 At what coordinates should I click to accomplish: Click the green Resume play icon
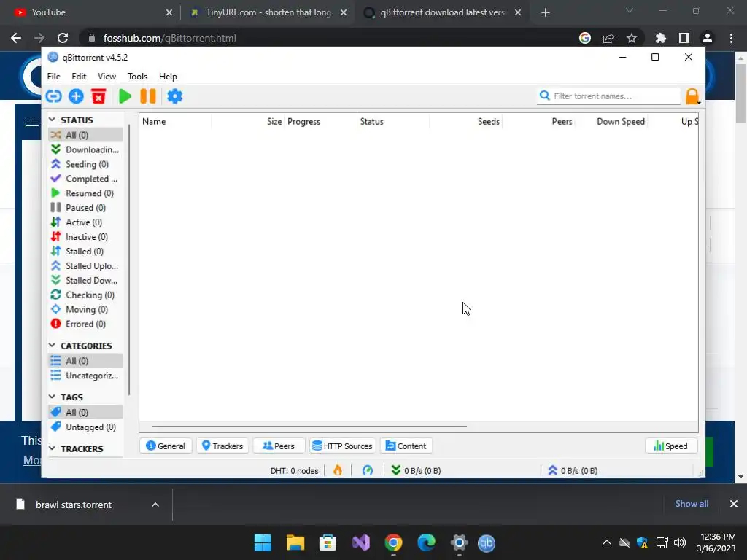(125, 96)
